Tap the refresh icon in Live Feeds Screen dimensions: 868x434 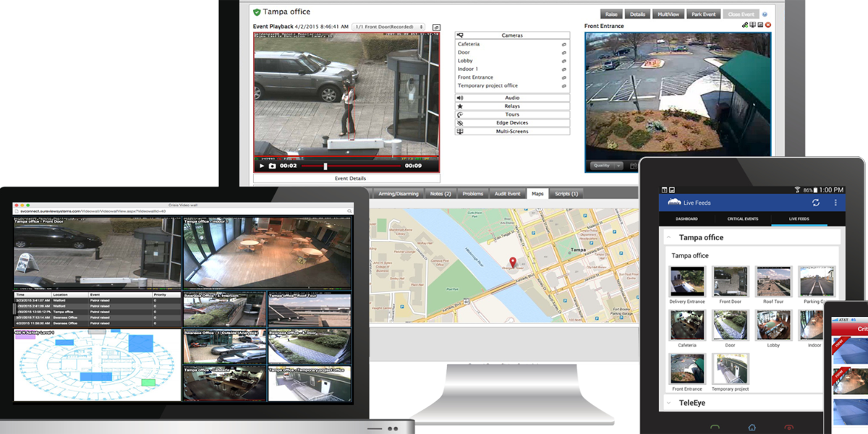pos(816,203)
